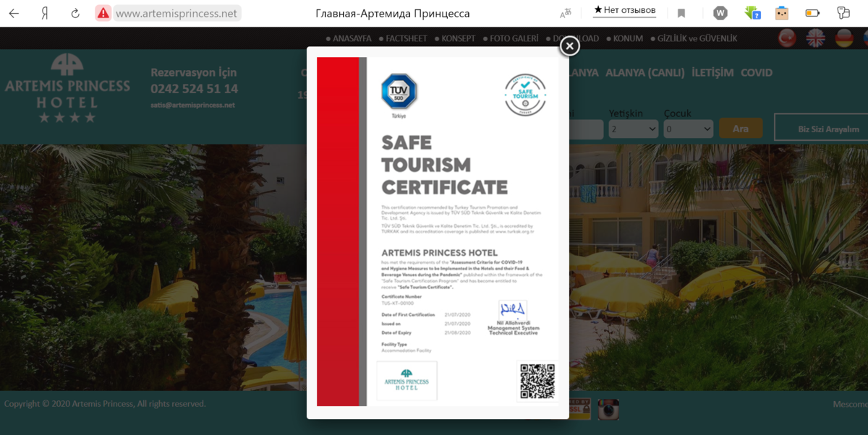Screen dimensions: 868x435
Task: Click the Mescome footer credit
Action: click(850, 404)
